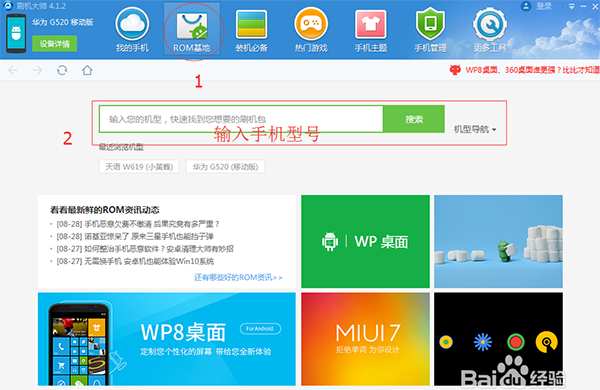Click the For Android badge
Screen dimensions: 600x390
[260, 328]
